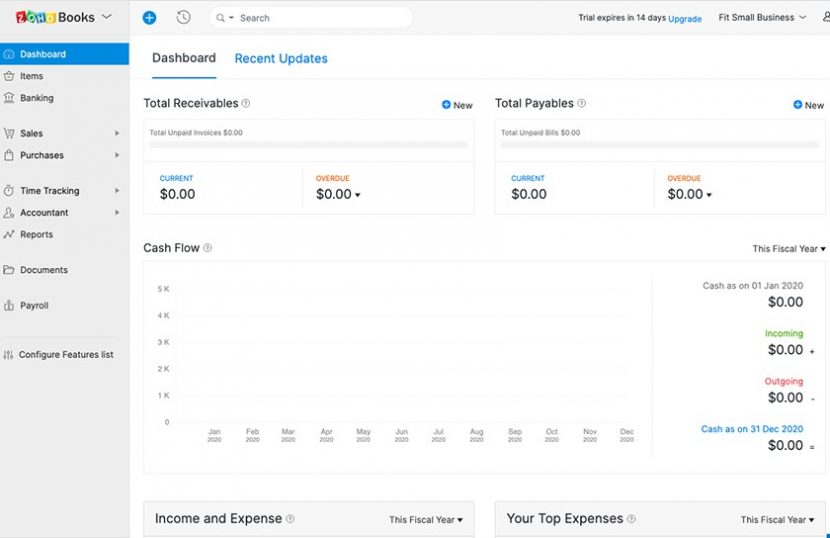Open the Fit Small Business organization dropdown

coord(762,17)
